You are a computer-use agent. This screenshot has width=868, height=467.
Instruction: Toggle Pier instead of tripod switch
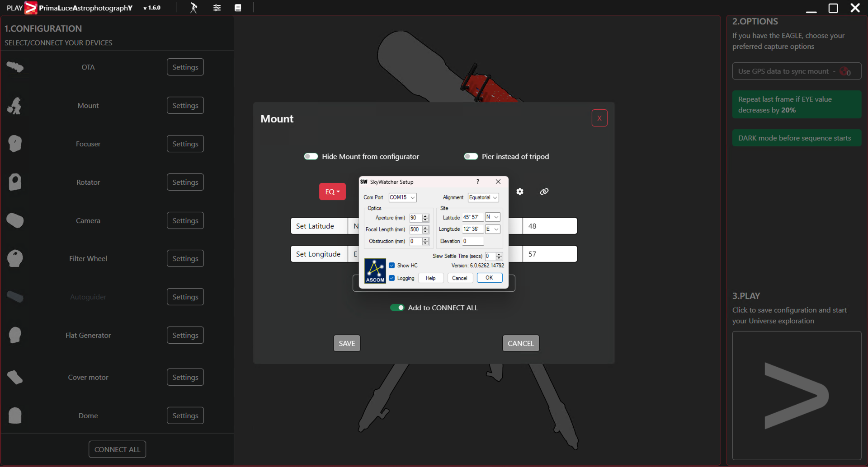[471, 156]
